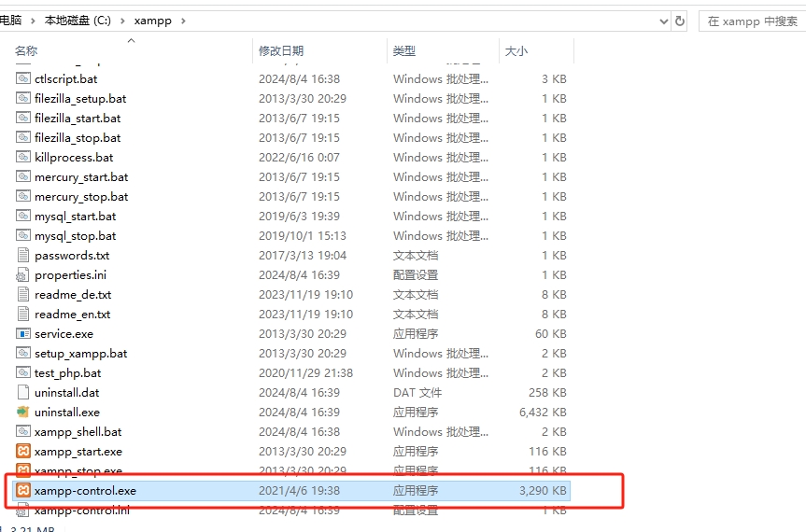Select file name test_php.bat
The width and height of the screenshot is (806, 532).
coord(68,372)
